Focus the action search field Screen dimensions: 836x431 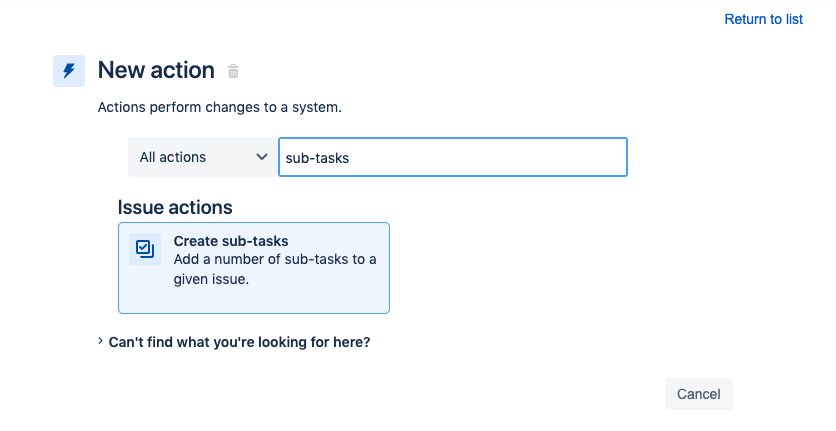click(x=452, y=157)
